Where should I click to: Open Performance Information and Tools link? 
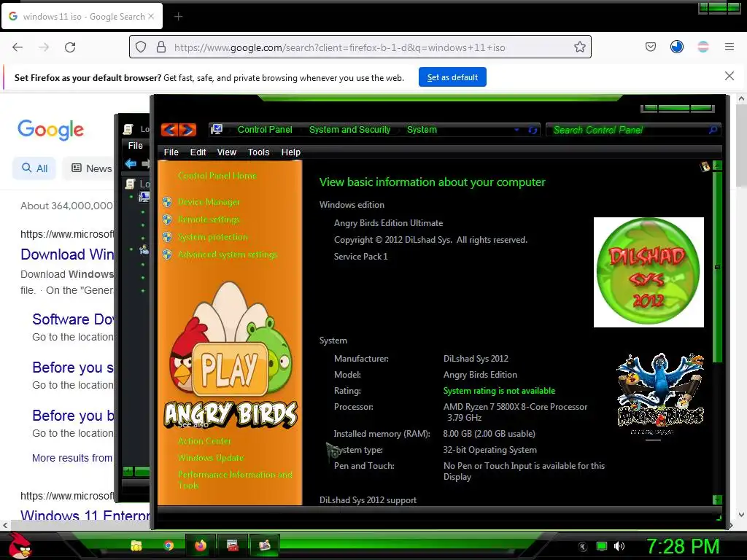pos(235,480)
